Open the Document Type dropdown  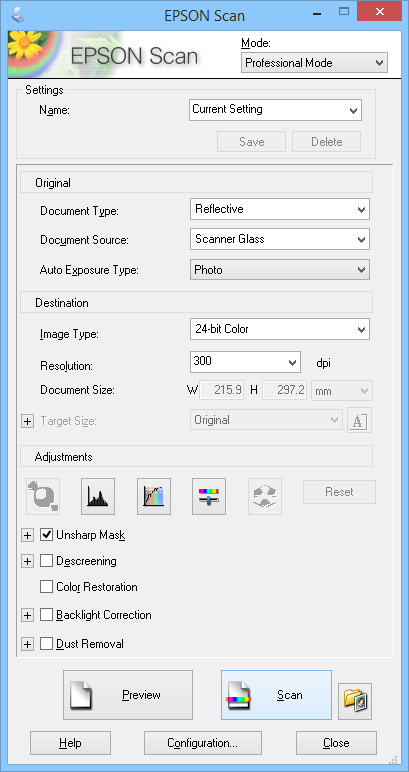pyautogui.click(x=280, y=209)
